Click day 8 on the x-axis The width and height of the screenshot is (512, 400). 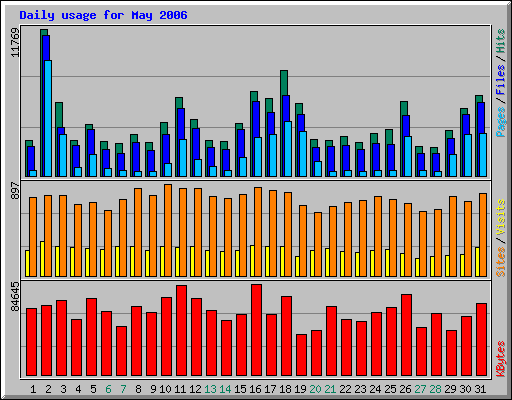(138, 389)
